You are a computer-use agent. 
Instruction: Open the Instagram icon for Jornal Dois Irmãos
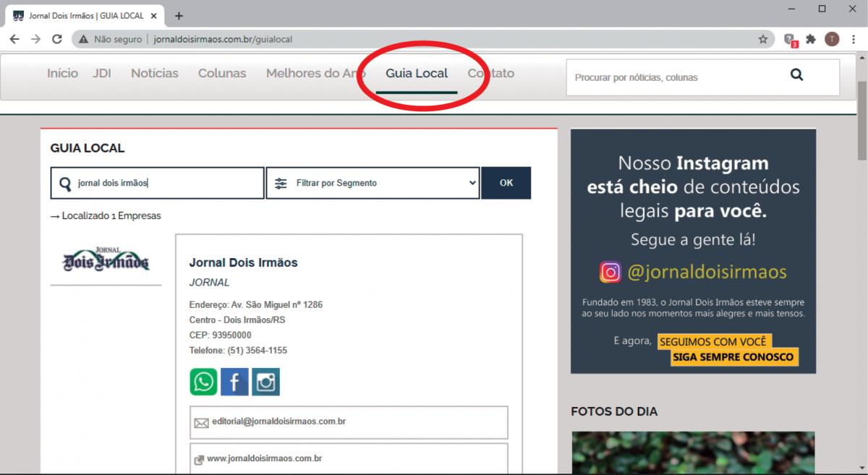pyautogui.click(x=265, y=382)
